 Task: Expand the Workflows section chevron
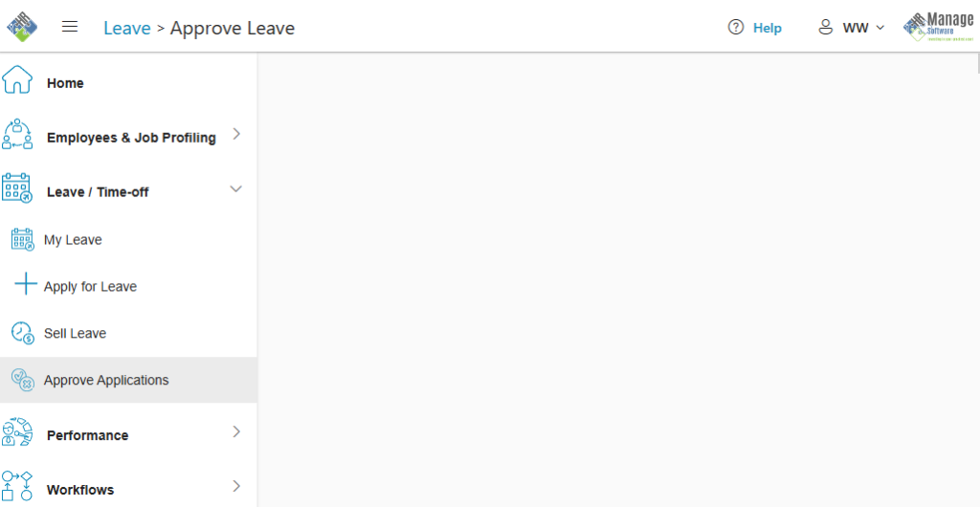coord(236,486)
